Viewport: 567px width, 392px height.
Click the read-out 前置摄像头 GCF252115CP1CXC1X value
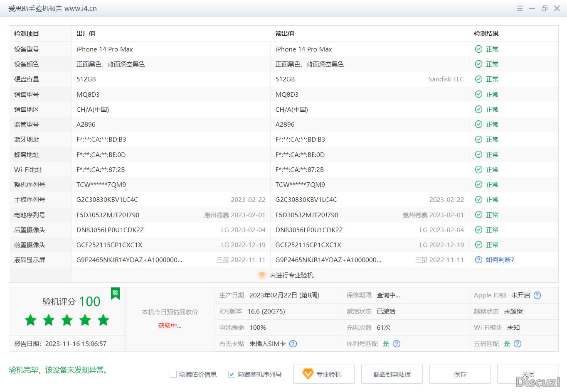point(308,245)
